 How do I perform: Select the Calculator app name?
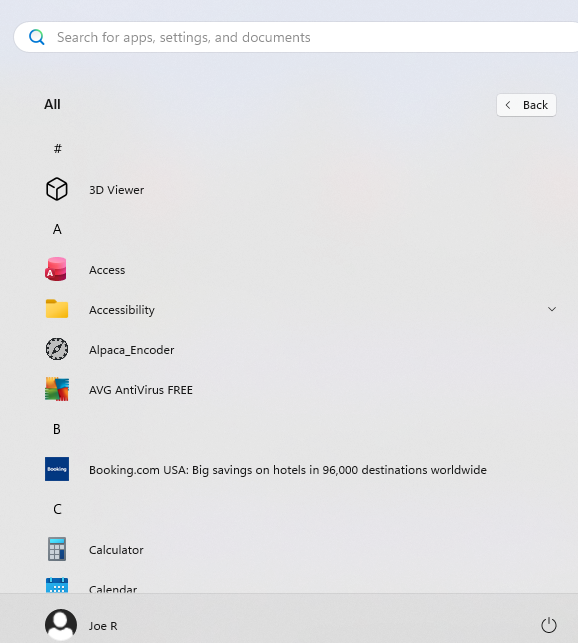click(116, 550)
